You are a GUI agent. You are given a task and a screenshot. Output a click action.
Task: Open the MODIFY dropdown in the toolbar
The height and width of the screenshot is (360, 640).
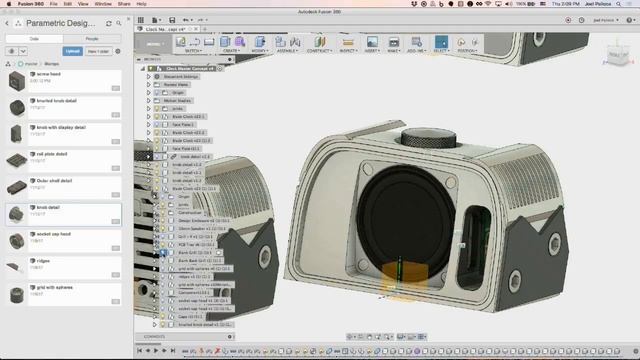(259, 51)
